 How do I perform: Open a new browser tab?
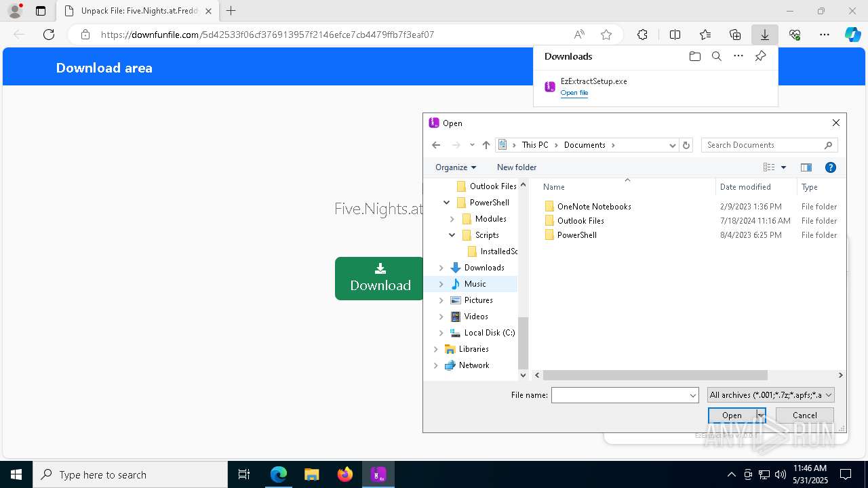pos(231,11)
